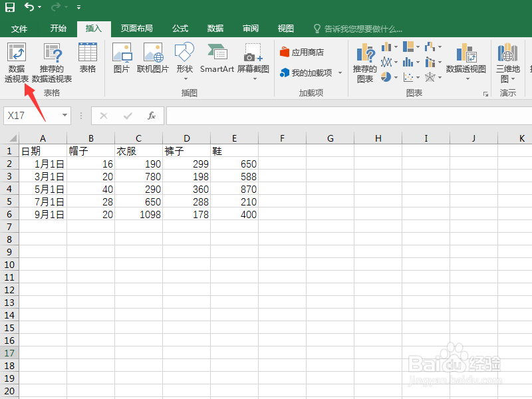Open the 公式 (Formulas) tab
This screenshot has width=532, height=399.
click(180, 29)
